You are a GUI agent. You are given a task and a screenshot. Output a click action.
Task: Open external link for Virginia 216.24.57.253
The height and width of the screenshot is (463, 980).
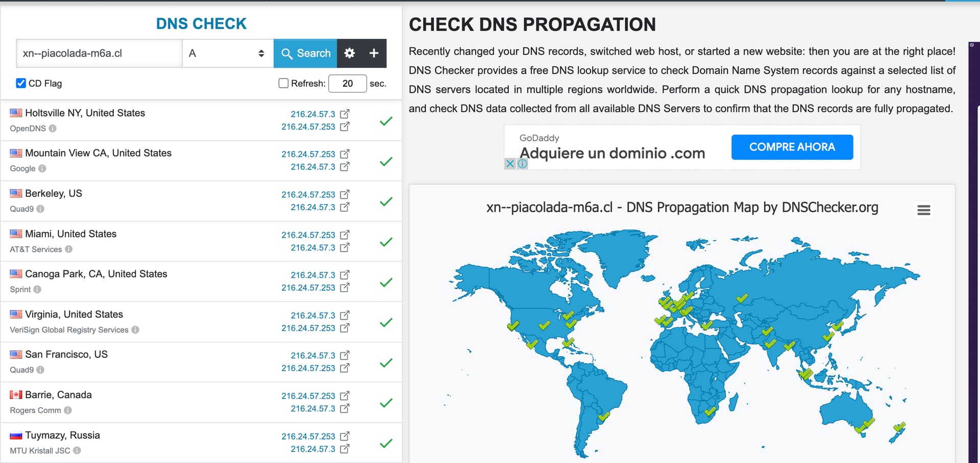(345, 328)
